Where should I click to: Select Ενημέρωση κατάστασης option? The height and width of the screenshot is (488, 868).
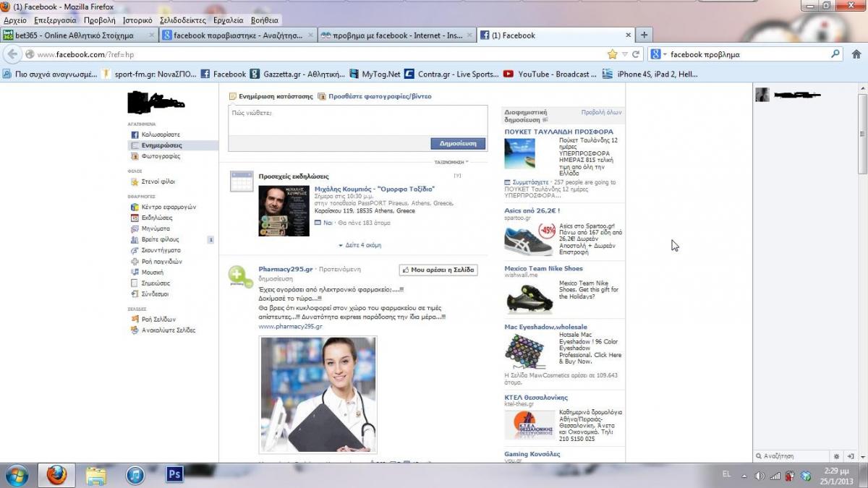click(x=271, y=95)
